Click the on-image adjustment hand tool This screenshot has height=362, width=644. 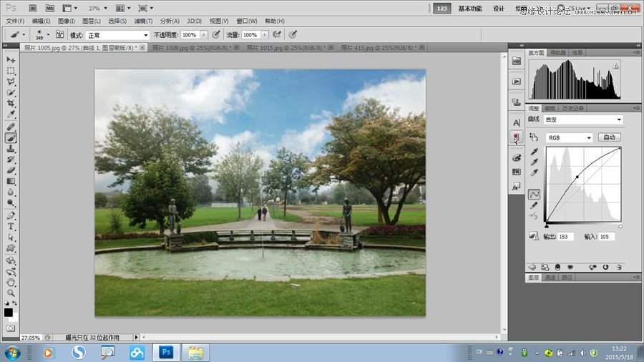pyautogui.click(x=534, y=137)
